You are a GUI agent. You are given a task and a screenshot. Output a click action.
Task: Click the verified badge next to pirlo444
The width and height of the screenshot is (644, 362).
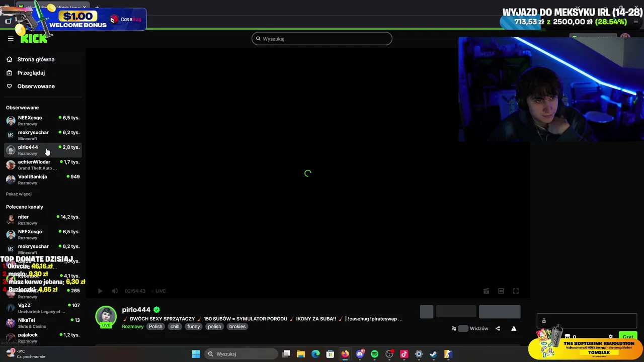[x=156, y=310]
